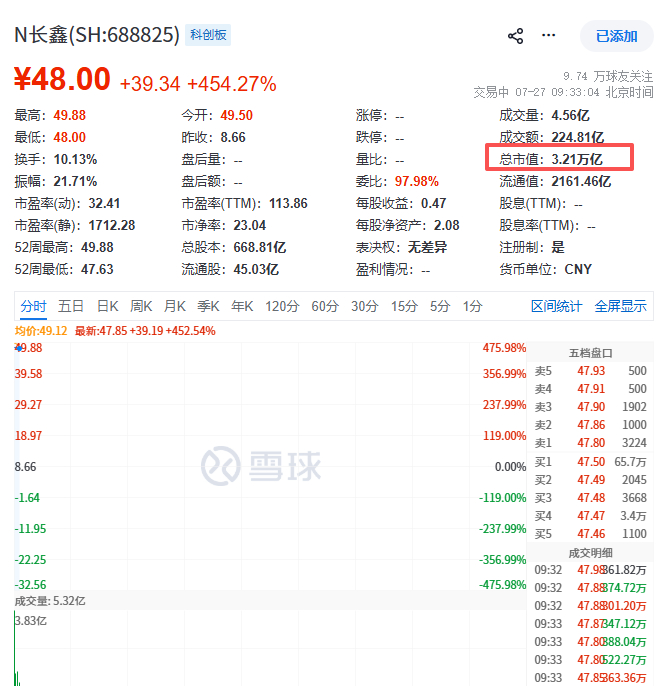Click the intraday price chart area

pos(270,466)
